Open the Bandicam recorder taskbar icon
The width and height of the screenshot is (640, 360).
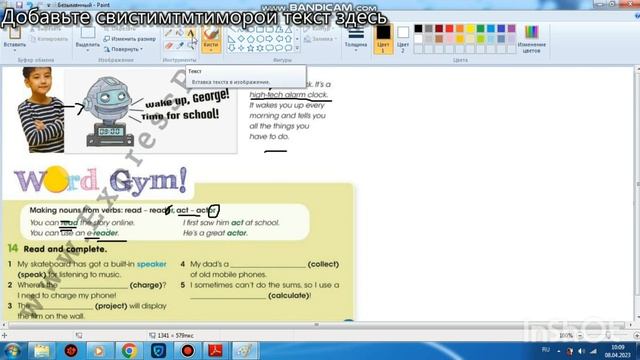[187, 351]
